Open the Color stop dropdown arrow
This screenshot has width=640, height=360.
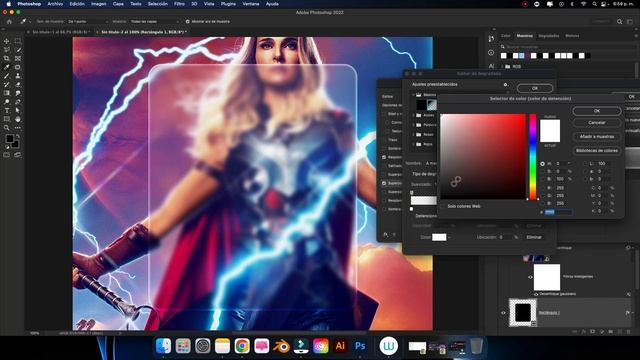[x=449, y=237]
